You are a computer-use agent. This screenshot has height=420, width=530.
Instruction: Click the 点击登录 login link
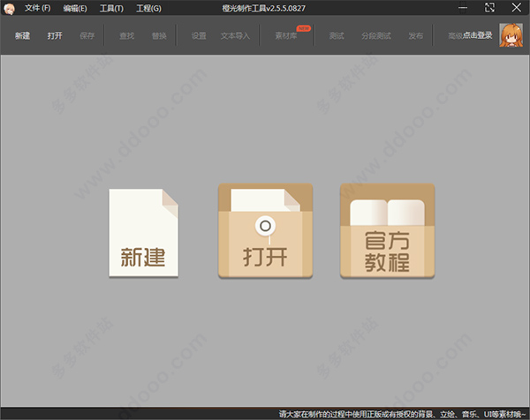(479, 36)
